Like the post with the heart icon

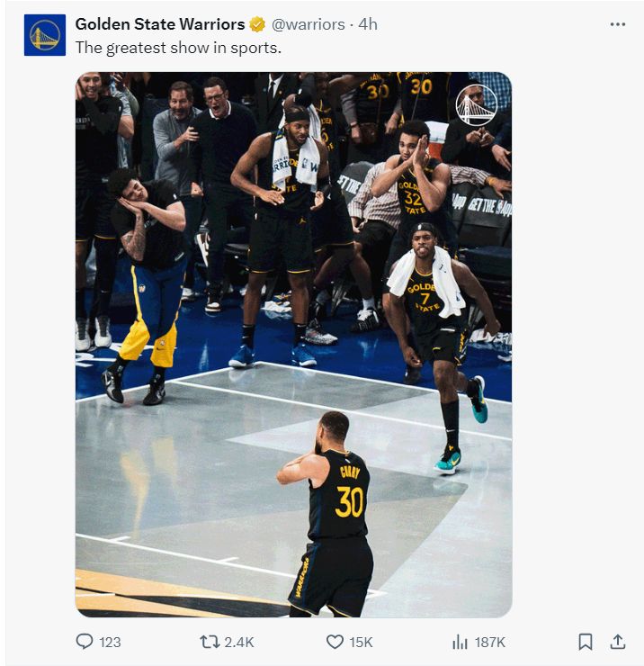point(335,642)
